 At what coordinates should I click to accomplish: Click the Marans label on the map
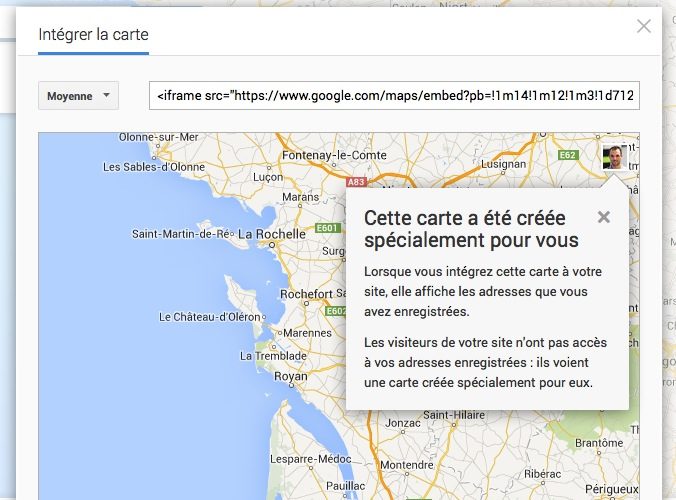[x=300, y=197]
